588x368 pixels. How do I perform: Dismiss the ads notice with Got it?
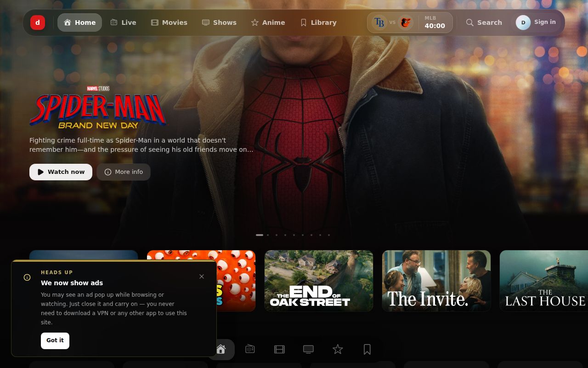(x=55, y=340)
